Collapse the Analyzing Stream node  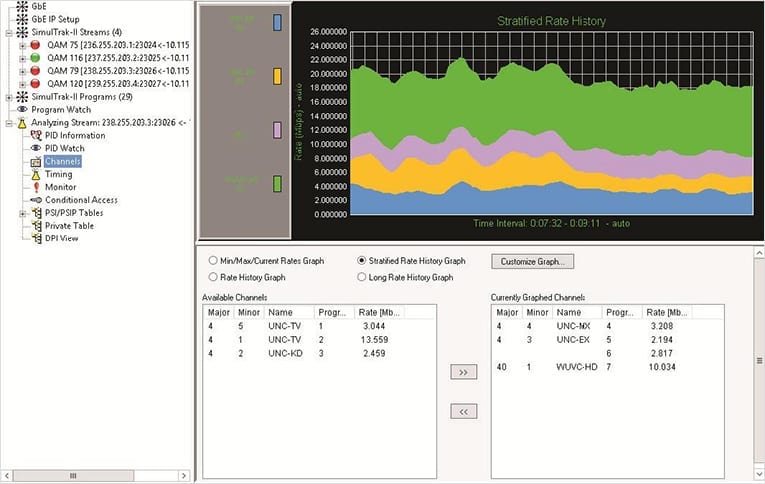9,123
